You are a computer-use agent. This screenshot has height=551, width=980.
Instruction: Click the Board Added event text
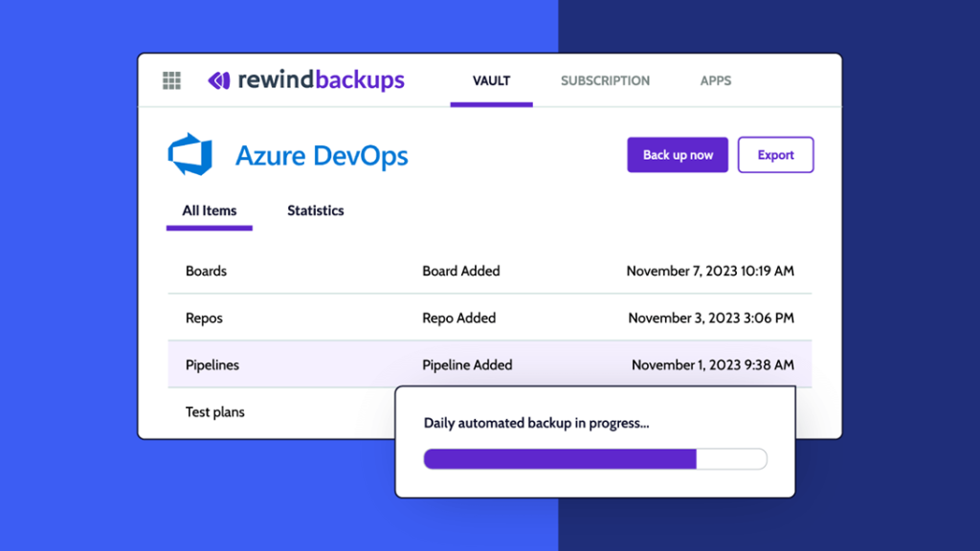[x=461, y=271]
